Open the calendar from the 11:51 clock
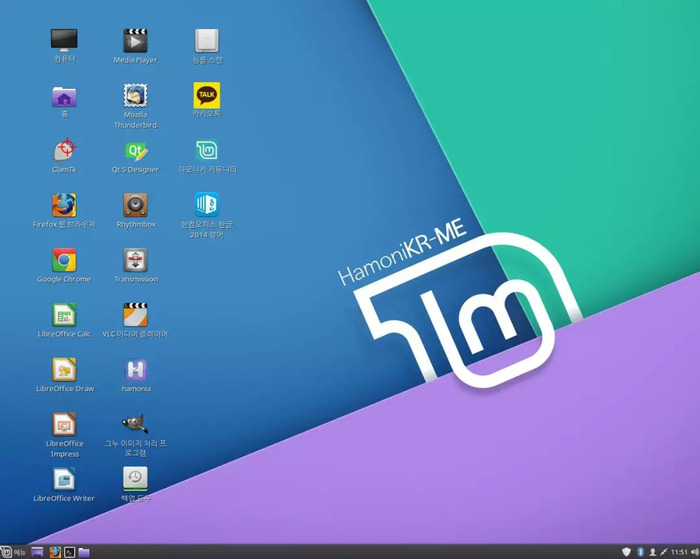 coord(679,552)
